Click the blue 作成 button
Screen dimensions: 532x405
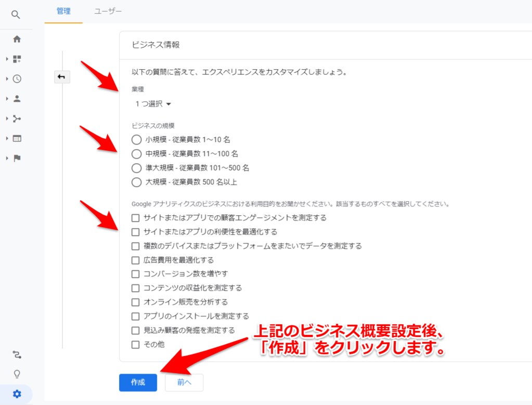(138, 382)
